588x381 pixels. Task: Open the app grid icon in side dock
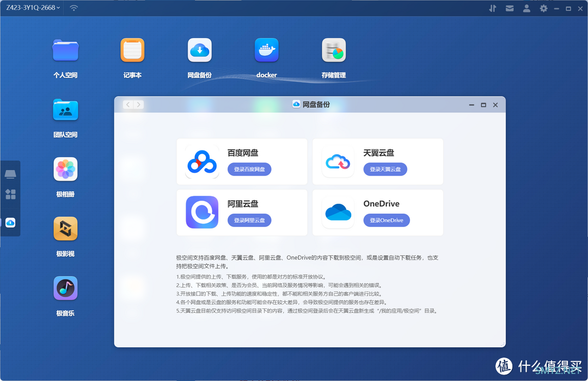[10, 194]
